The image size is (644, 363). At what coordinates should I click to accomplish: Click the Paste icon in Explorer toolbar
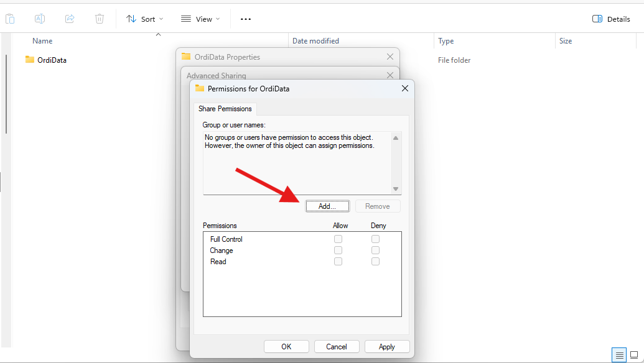tap(10, 19)
